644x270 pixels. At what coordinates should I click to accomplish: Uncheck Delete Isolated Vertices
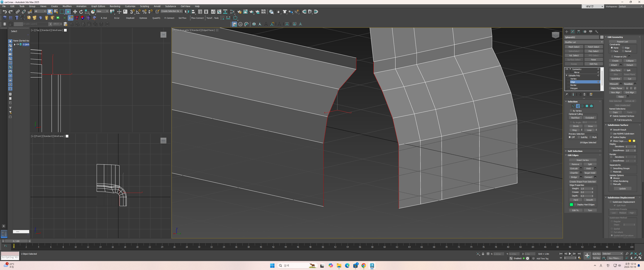click(611, 116)
